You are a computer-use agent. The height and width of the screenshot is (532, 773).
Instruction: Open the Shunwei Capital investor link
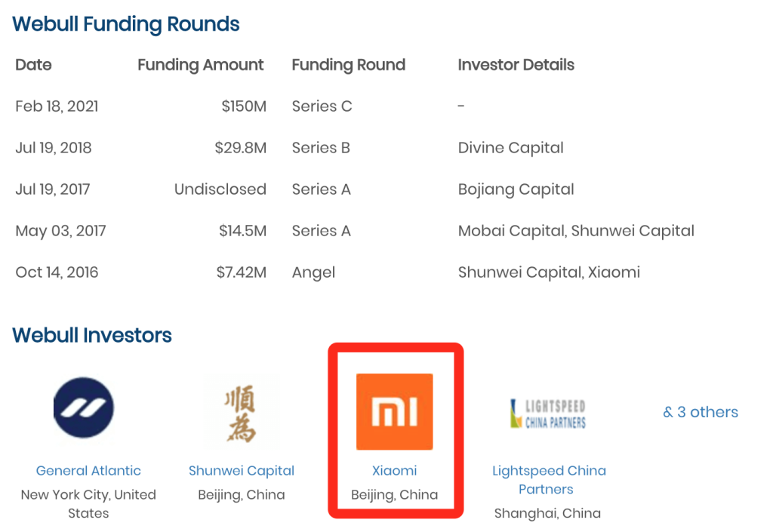pyautogui.click(x=242, y=471)
